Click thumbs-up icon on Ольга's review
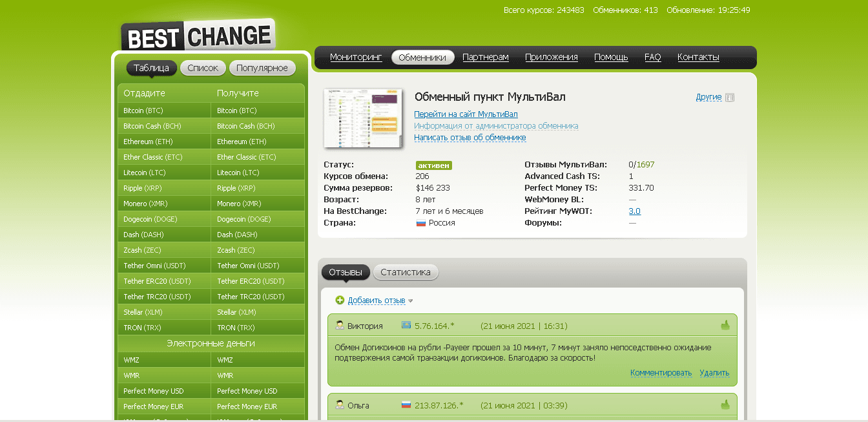Image resolution: width=868 pixels, height=422 pixels. pyautogui.click(x=725, y=405)
